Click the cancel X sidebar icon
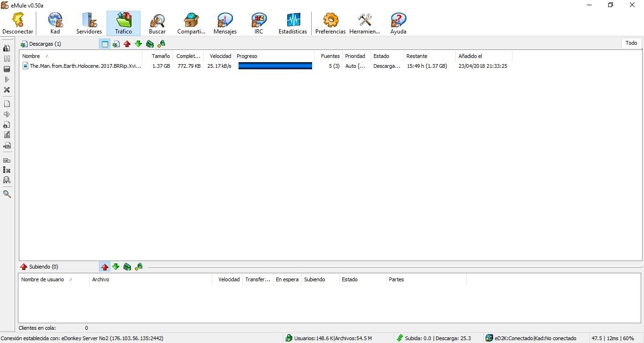The width and height of the screenshot is (644, 343). point(7,90)
